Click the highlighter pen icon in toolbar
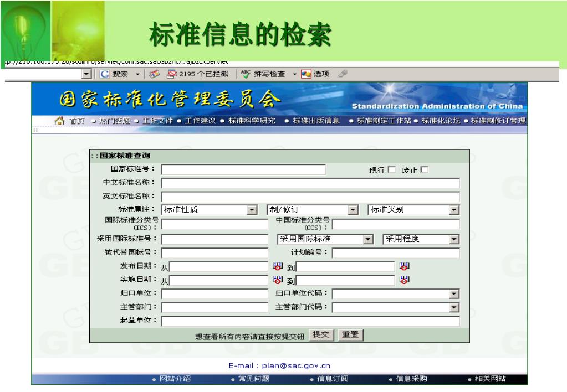 tap(343, 74)
